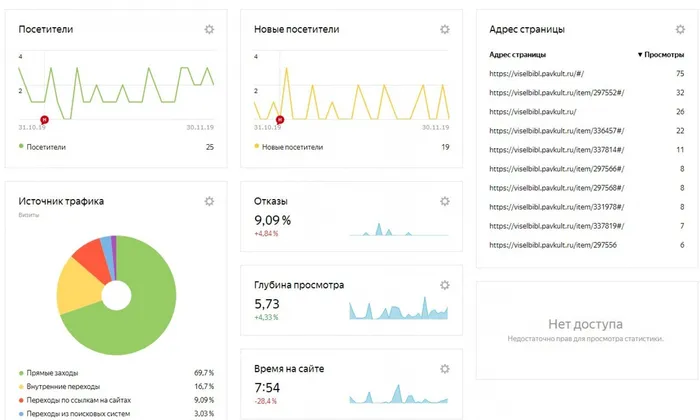This screenshot has width=700, height=420.
Task: Open settings gear of Глубина просмотра widget
Action: point(445,285)
